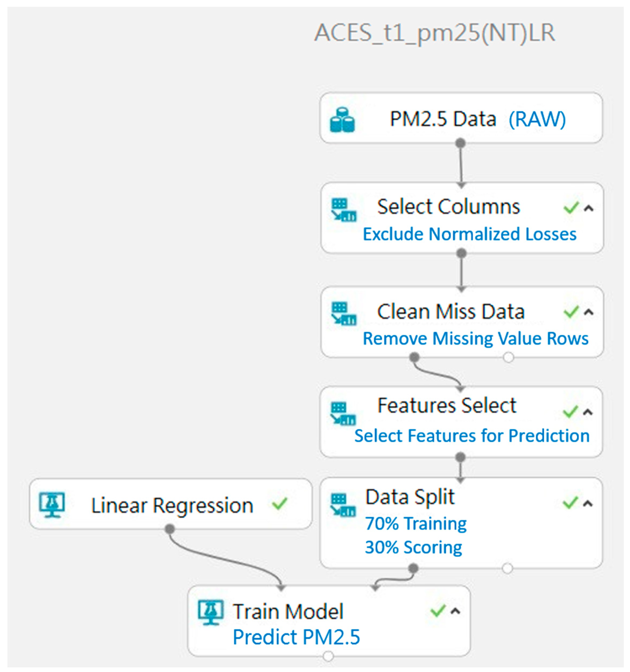Collapse the Data Split module comment
The width and height of the screenshot is (630, 672).
588,504
